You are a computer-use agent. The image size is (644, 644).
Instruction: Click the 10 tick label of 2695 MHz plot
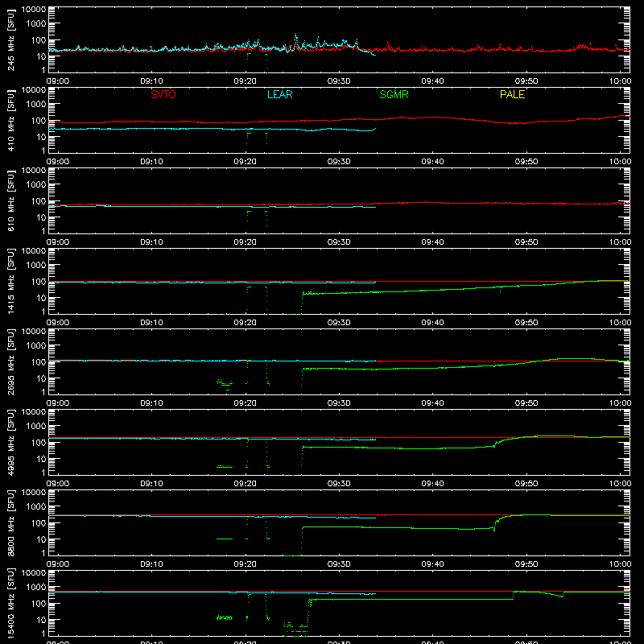coord(41,378)
